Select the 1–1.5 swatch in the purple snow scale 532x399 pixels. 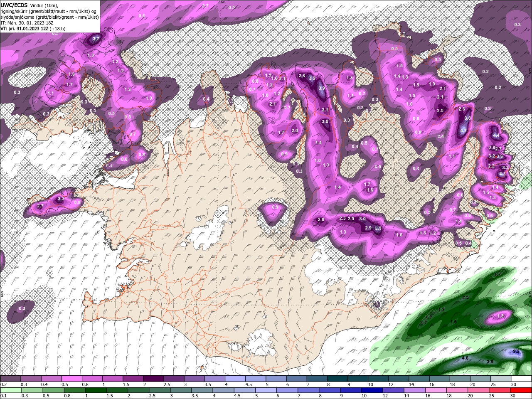click(x=113, y=379)
